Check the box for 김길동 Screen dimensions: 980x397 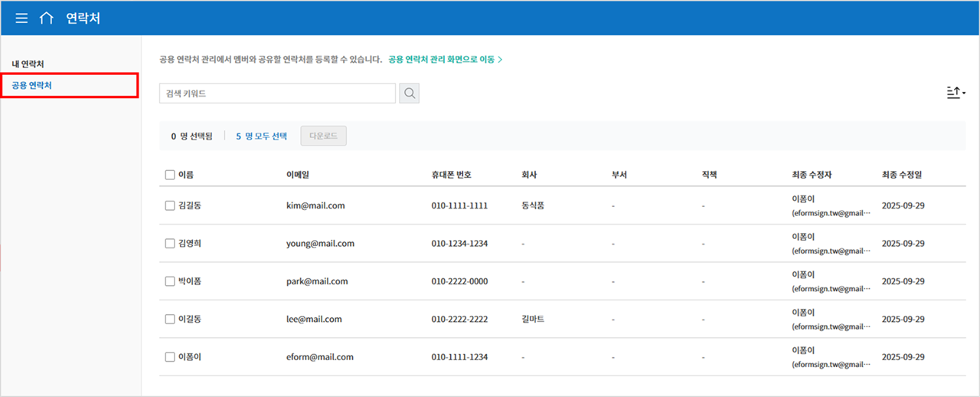tap(170, 206)
